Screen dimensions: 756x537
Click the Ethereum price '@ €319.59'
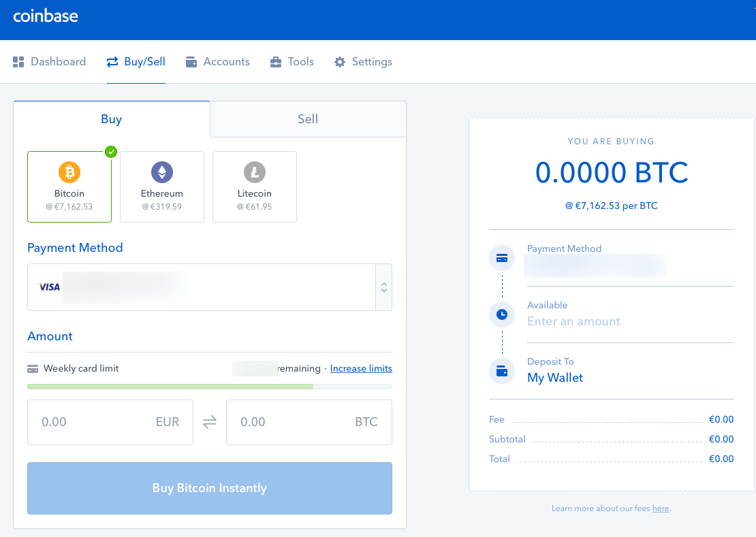[x=162, y=207]
